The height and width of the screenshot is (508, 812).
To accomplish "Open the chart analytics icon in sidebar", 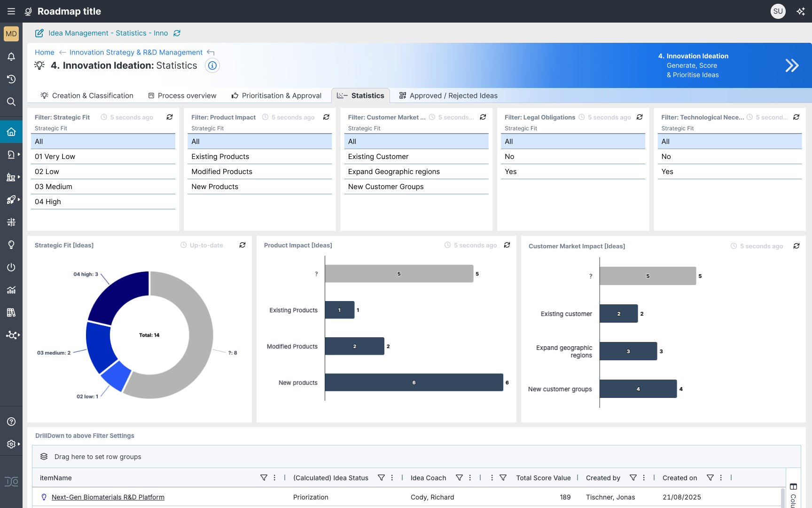I will click(11, 290).
